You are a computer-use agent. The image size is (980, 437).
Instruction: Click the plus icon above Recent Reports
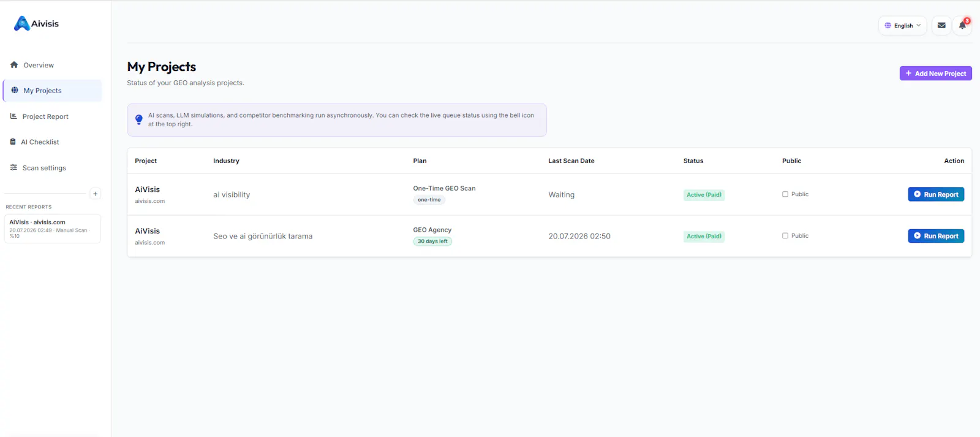(x=95, y=194)
